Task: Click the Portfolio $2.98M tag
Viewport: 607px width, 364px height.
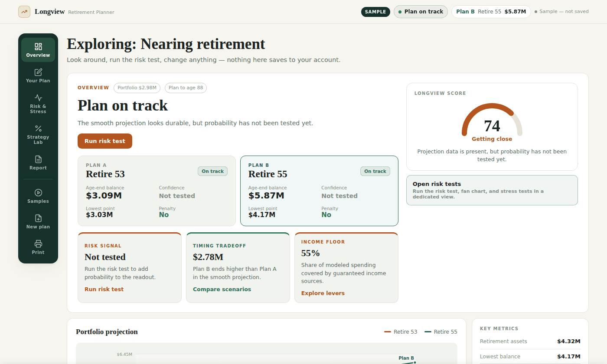Action: (137, 88)
